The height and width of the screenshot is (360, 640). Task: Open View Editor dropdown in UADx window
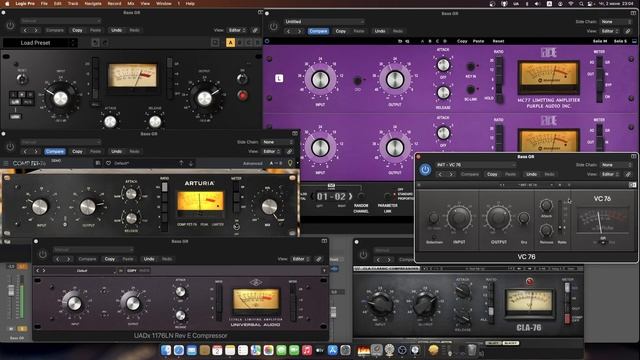(x=300, y=259)
